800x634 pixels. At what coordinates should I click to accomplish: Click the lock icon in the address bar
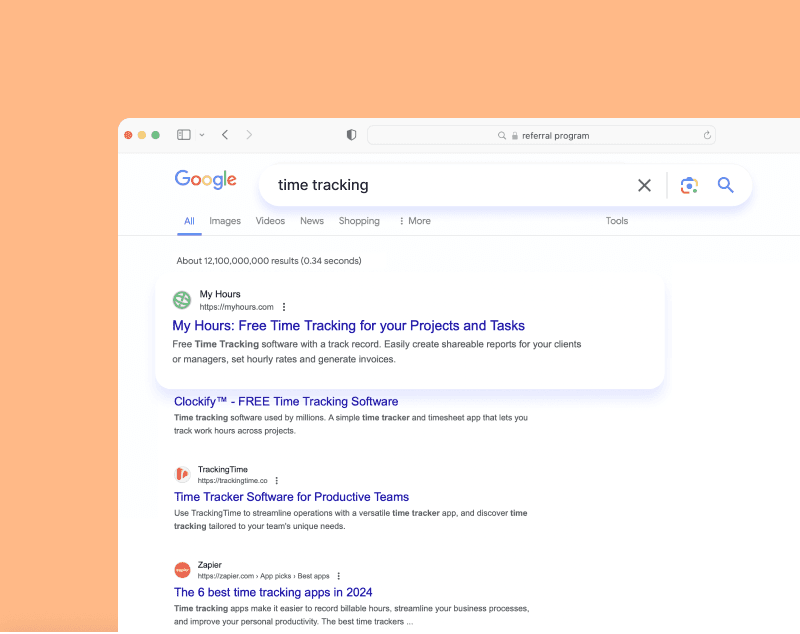point(515,136)
